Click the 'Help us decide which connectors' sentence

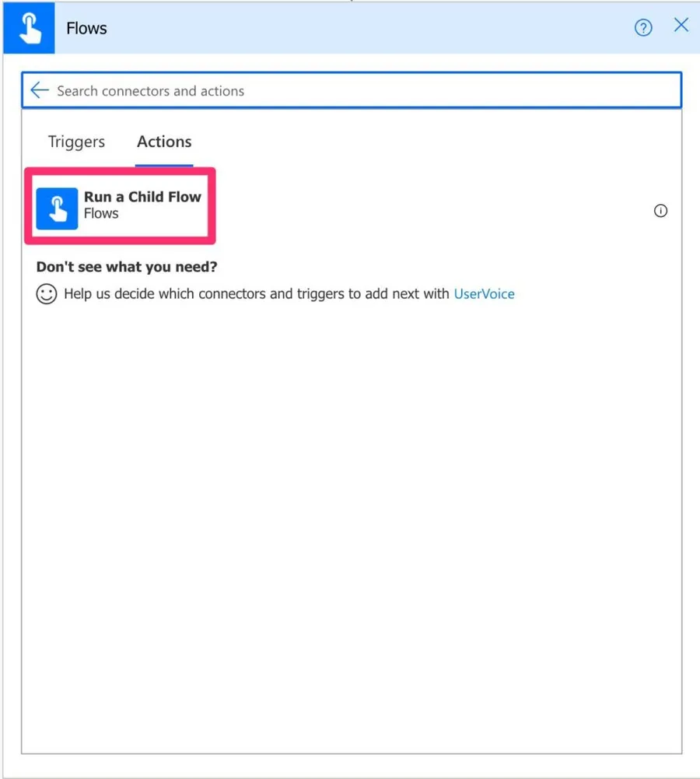click(257, 293)
